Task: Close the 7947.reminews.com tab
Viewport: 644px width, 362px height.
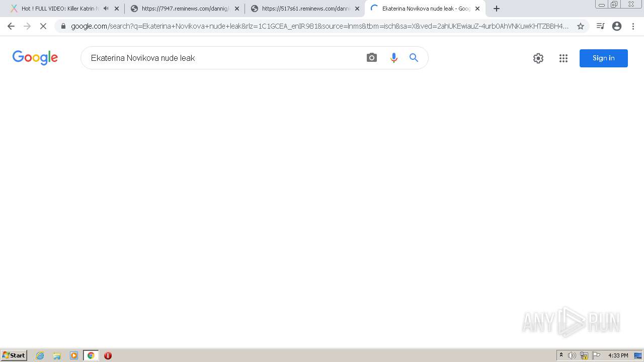Action: [x=237, y=9]
